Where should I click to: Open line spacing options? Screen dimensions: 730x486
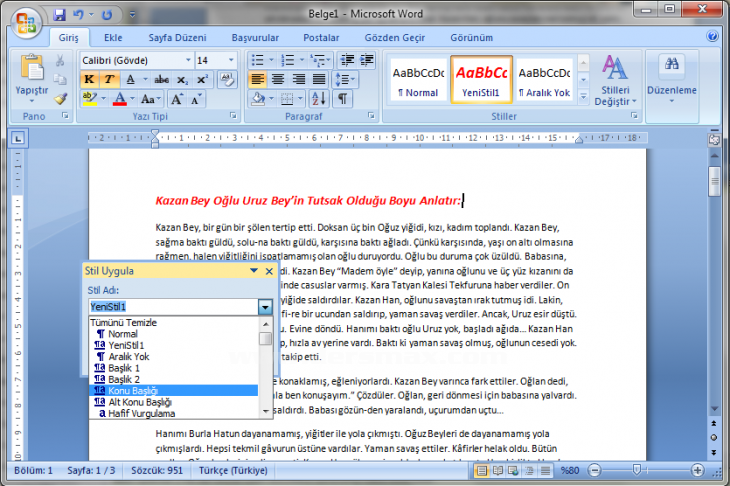point(345,80)
